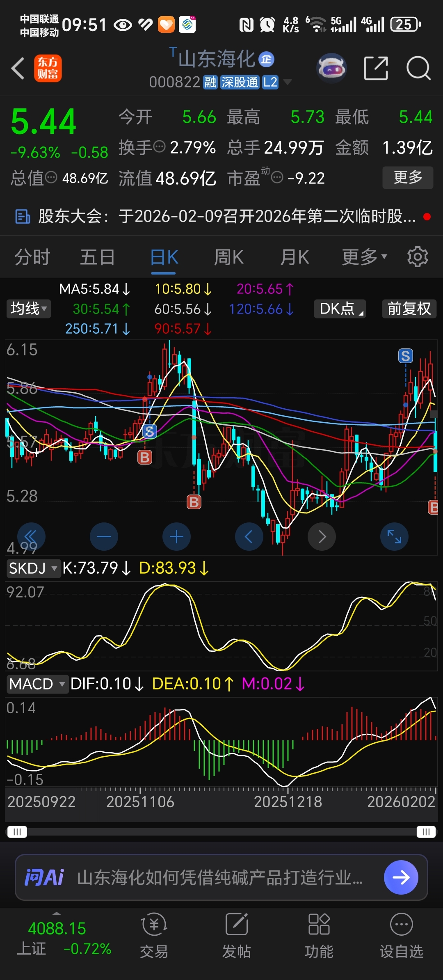Send question with blue arrow button

[401, 877]
